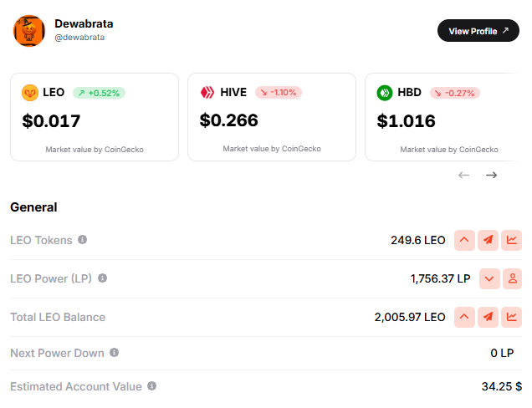Click the Next Power Down row label
Image resolution: width=532 pixels, height=408 pixels.
point(57,353)
